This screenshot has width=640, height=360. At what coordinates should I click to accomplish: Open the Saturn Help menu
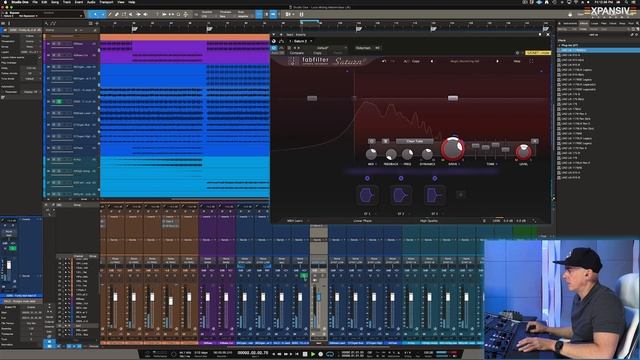pyautogui.click(x=517, y=61)
